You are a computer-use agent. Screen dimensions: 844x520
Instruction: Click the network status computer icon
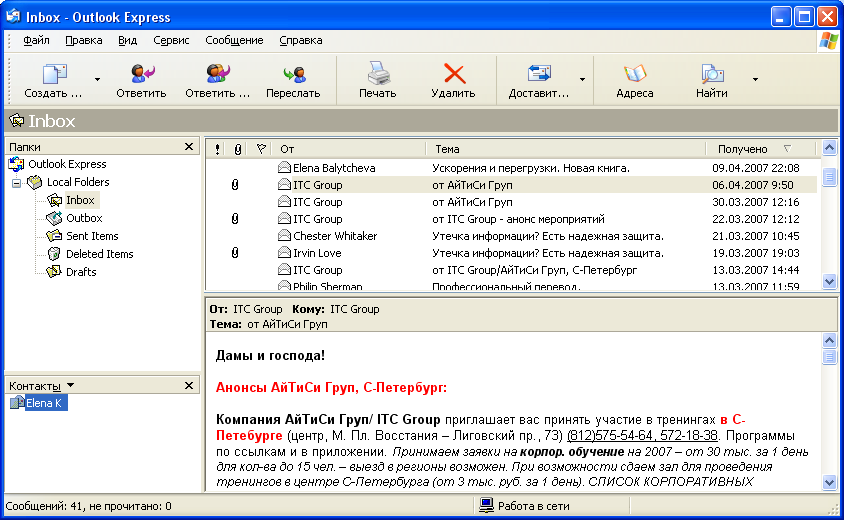(x=487, y=505)
